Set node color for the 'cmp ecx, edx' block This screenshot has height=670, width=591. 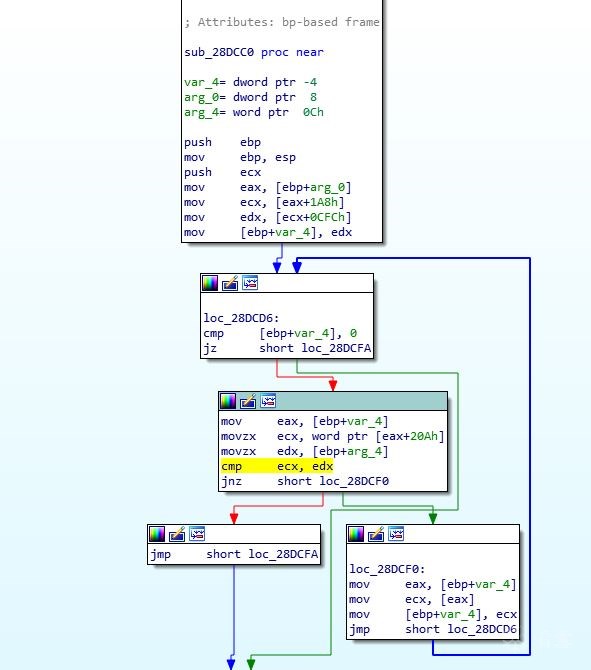point(228,401)
